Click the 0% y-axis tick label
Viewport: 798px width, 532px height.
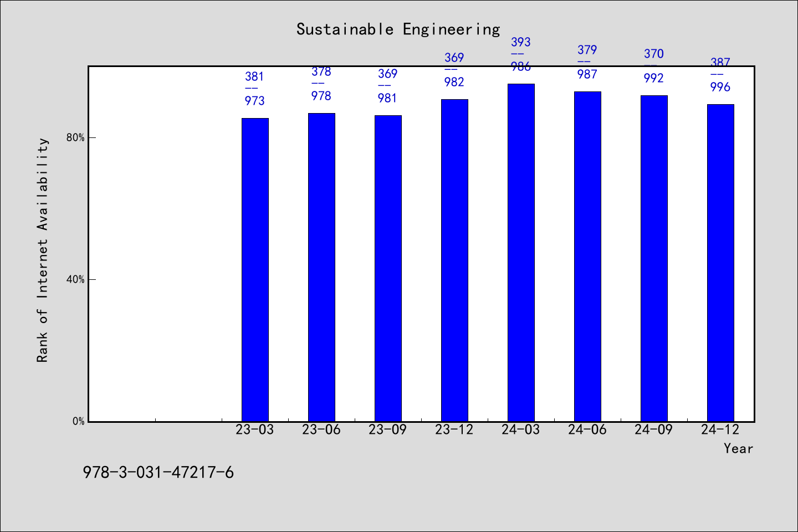[x=78, y=421]
